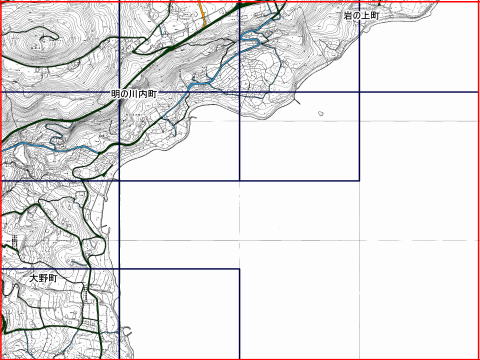Viewport: 480px width, 360px height.
Task: Select the blue river at the west edge
Action: [50, 147]
